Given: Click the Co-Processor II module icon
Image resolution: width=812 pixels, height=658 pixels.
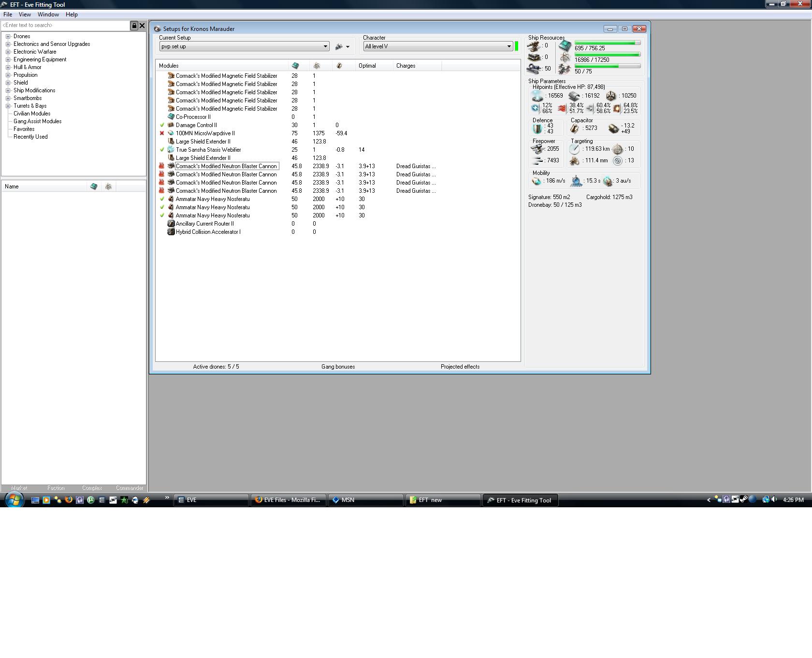Looking at the screenshot, I should coord(171,117).
